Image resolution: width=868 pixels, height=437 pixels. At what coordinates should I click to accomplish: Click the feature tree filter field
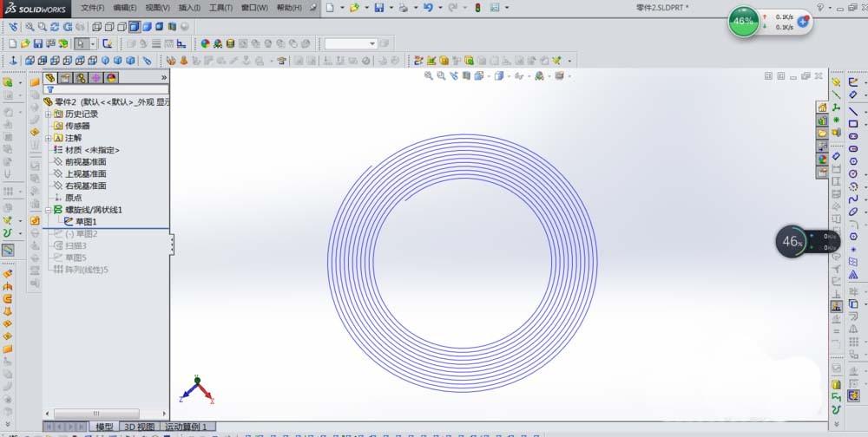tap(106, 89)
